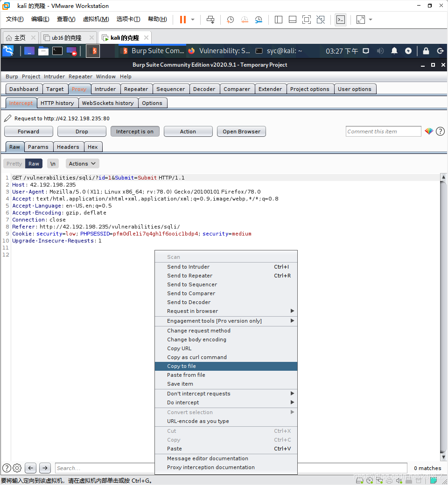Enter full screen mode icon in VMware
This screenshot has height=485, width=448.
point(307,20)
